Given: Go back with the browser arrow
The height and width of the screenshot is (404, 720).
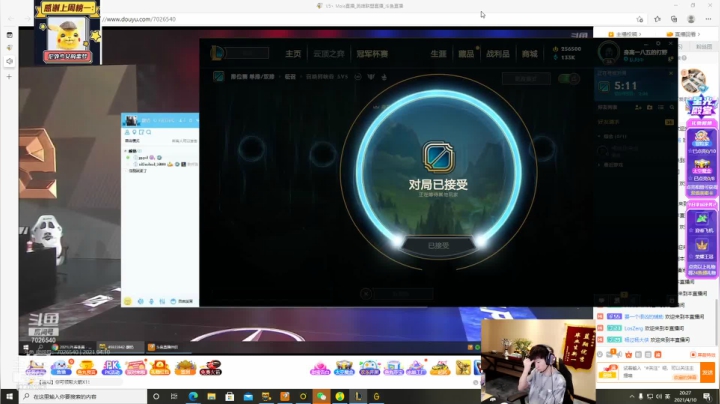Looking at the screenshot, I should 11,19.
